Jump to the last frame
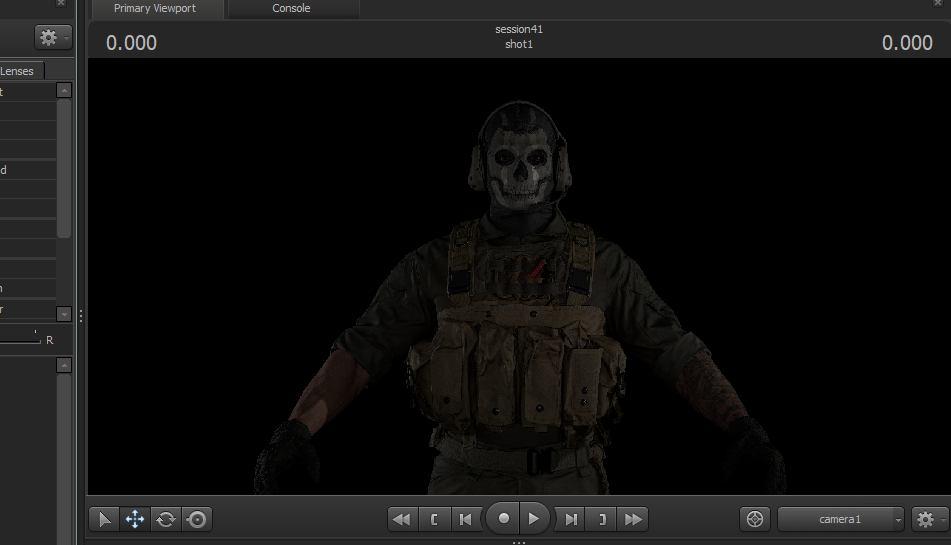951x545 pixels. (633, 520)
